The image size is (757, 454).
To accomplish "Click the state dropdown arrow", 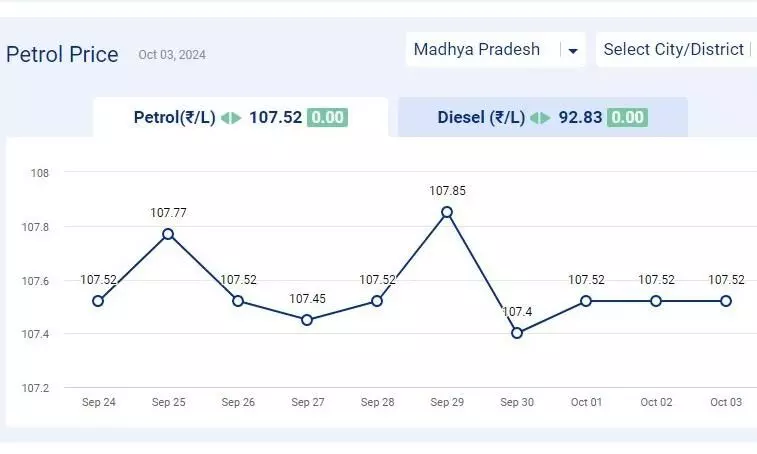I will [x=573, y=50].
